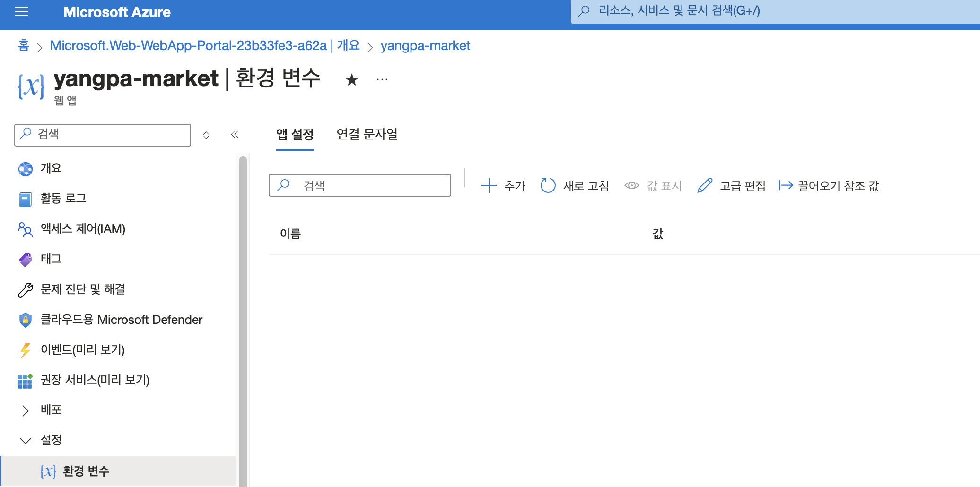This screenshot has width=980, height=487.
Task: Open the hamburger portal menu
Action: pyautogui.click(x=22, y=12)
